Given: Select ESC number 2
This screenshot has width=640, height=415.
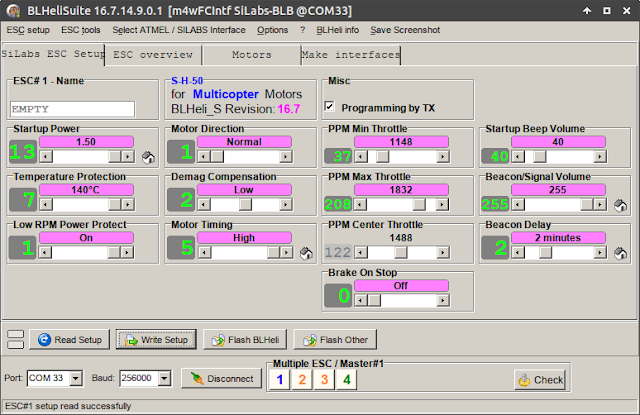Looking at the screenshot, I should [302, 379].
